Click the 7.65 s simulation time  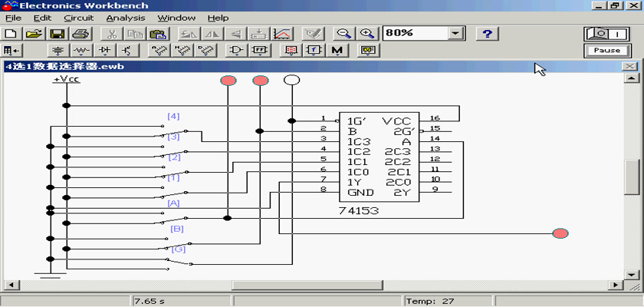point(149,302)
